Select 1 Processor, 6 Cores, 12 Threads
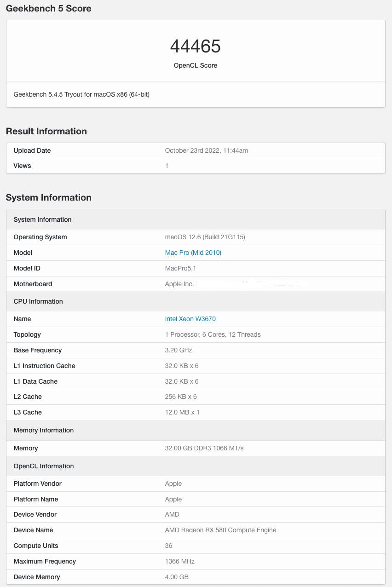This screenshot has height=587, width=392. click(x=213, y=334)
